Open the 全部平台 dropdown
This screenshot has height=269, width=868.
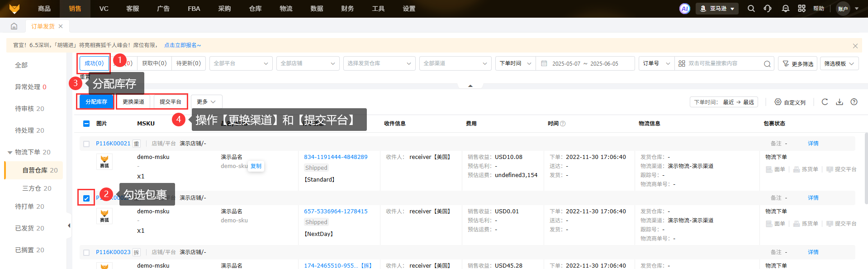[x=241, y=63]
